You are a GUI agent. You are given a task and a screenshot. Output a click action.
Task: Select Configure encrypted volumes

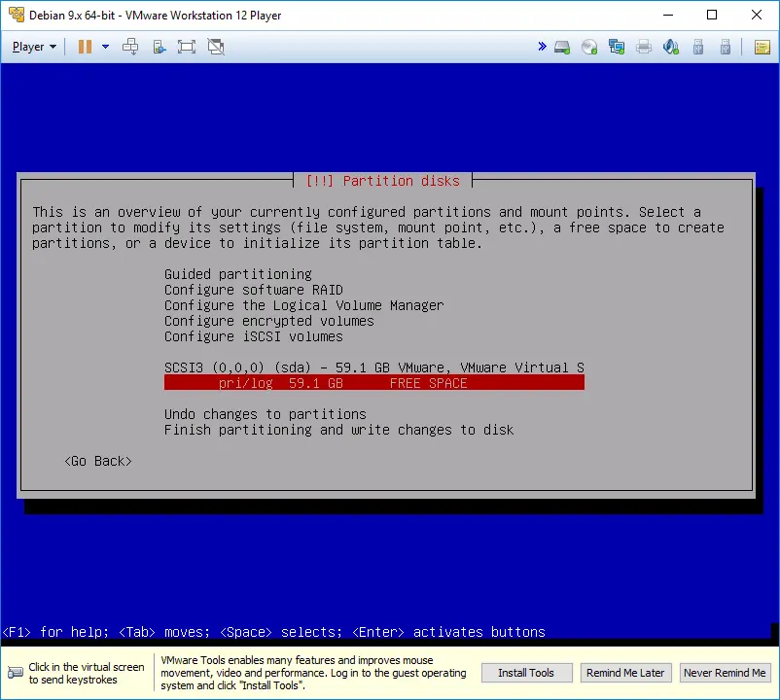(x=268, y=321)
